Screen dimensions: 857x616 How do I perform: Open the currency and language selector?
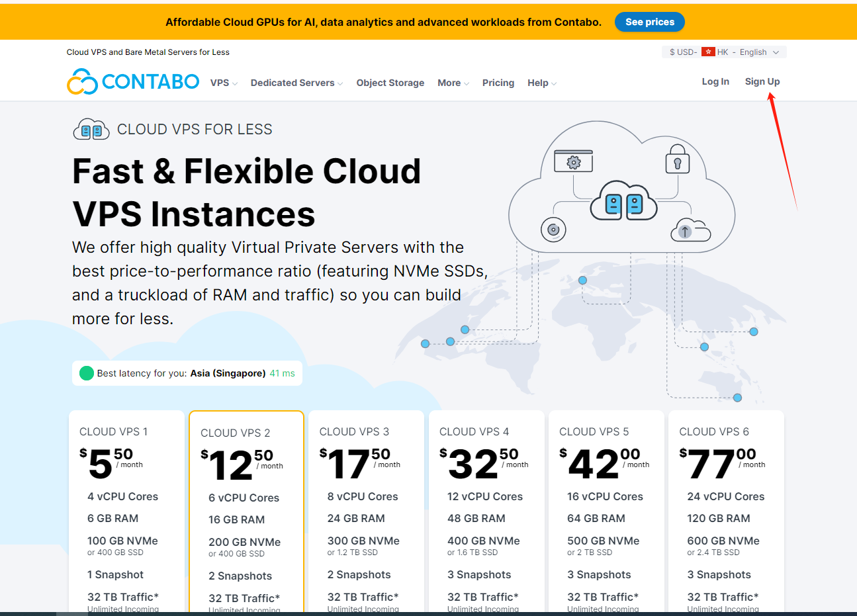(724, 52)
